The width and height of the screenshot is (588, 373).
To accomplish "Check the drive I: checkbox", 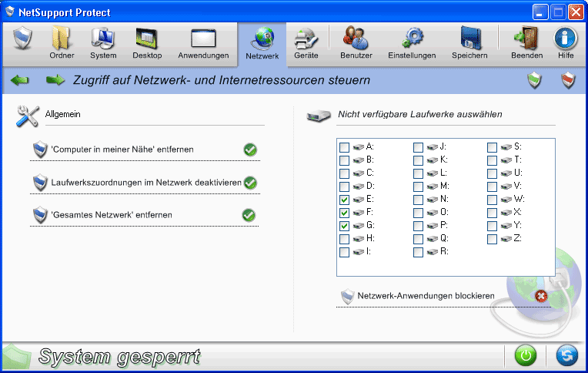I will tap(344, 252).
